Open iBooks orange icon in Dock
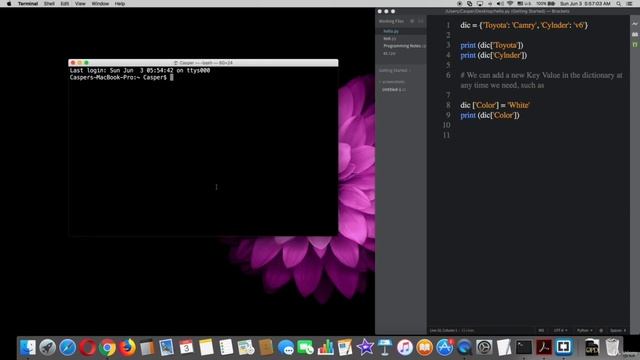640x360 pixels. point(424,347)
